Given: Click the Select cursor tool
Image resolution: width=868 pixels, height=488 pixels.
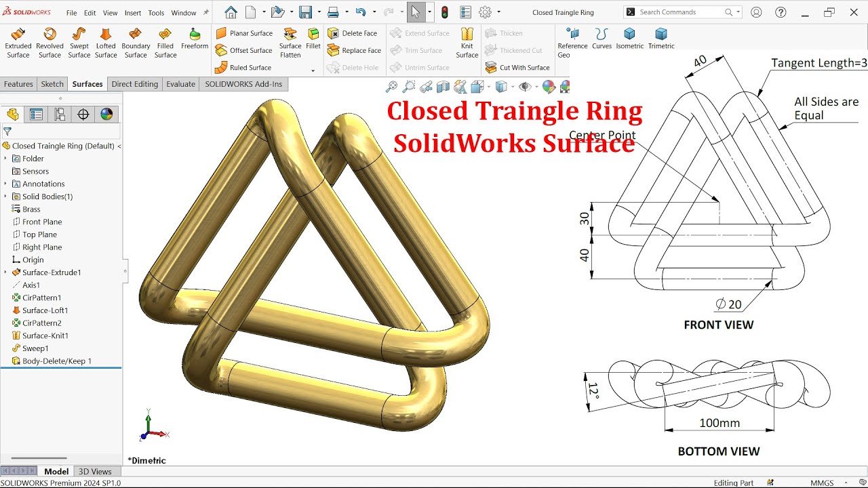Looking at the screenshot, I should pos(416,12).
